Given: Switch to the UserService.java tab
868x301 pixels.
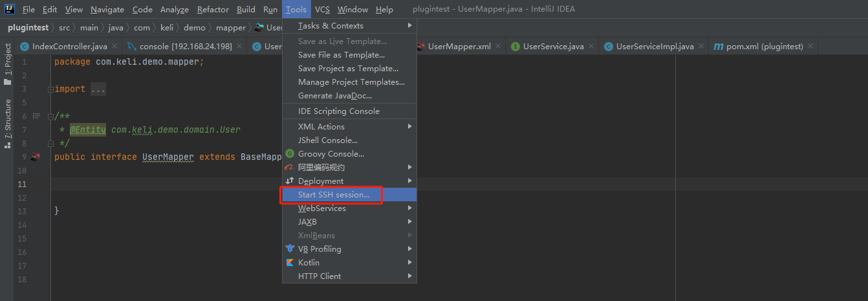Looking at the screenshot, I should tap(553, 47).
